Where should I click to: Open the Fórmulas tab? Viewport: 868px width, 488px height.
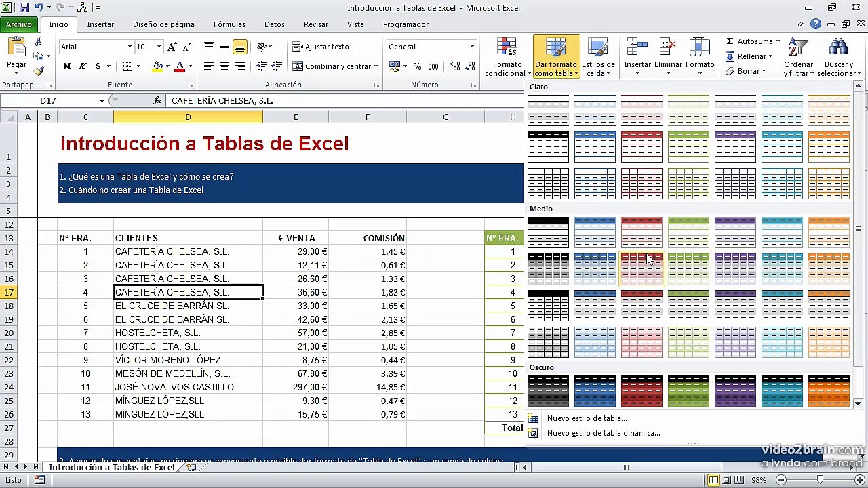click(229, 24)
